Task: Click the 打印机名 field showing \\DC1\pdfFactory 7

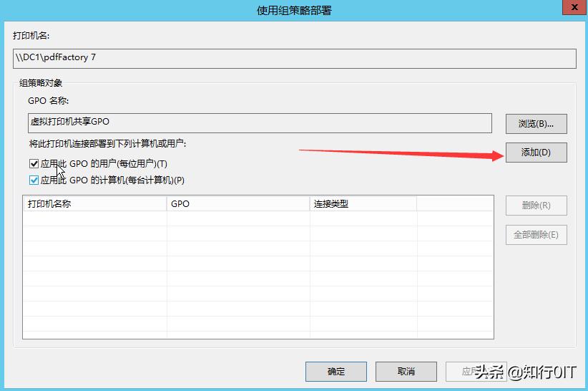Action: tap(295, 59)
